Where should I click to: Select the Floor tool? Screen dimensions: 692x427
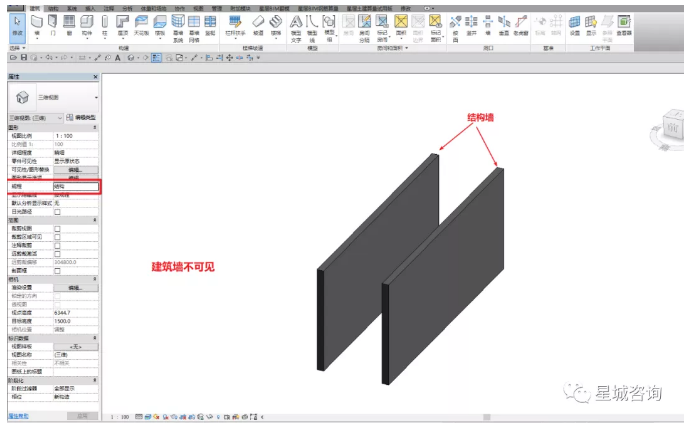click(160, 25)
